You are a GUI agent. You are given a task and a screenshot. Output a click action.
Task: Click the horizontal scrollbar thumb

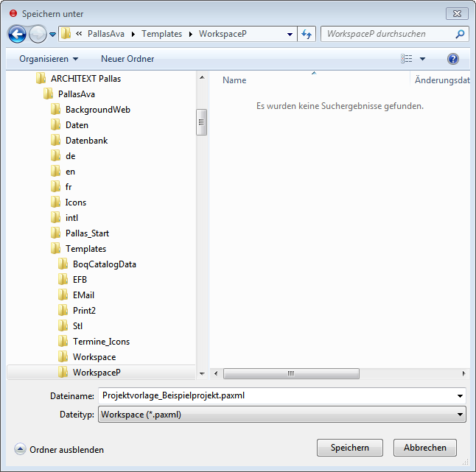[291, 373]
